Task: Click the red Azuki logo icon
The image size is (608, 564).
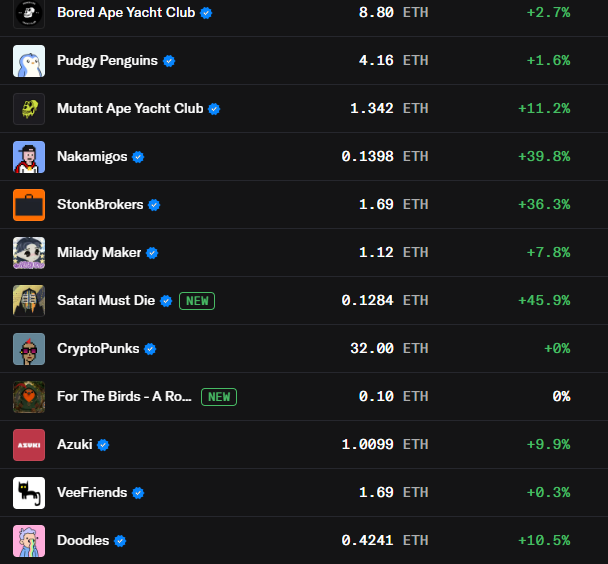Action: [29, 445]
